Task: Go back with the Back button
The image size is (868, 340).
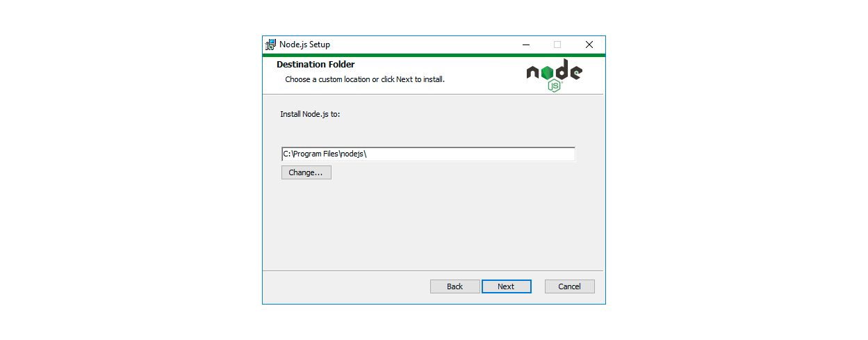Action: (x=455, y=286)
